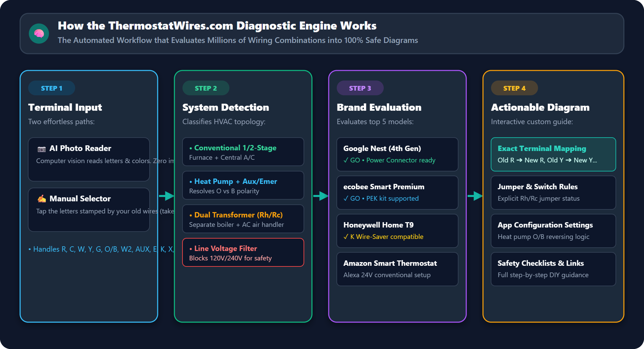Click 'GO • PEK kit supported' status text
Viewport: 644px width, 349px height.
coord(381,199)
